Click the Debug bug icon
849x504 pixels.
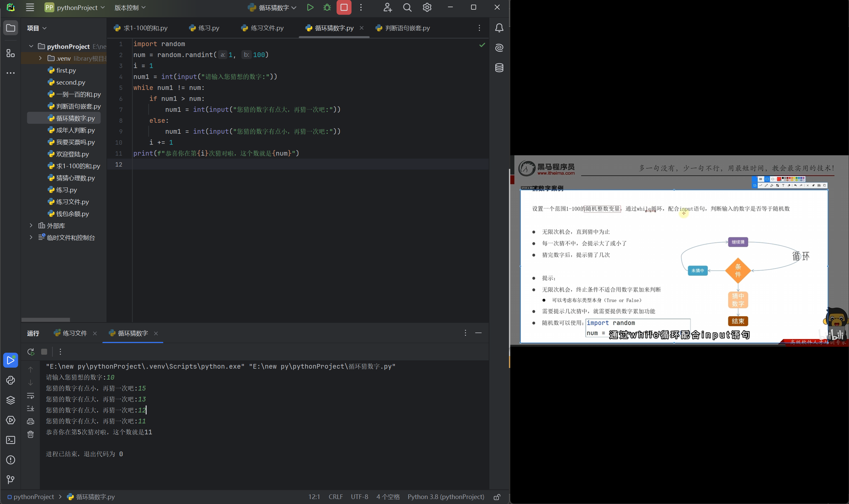[x=327, y=8]
